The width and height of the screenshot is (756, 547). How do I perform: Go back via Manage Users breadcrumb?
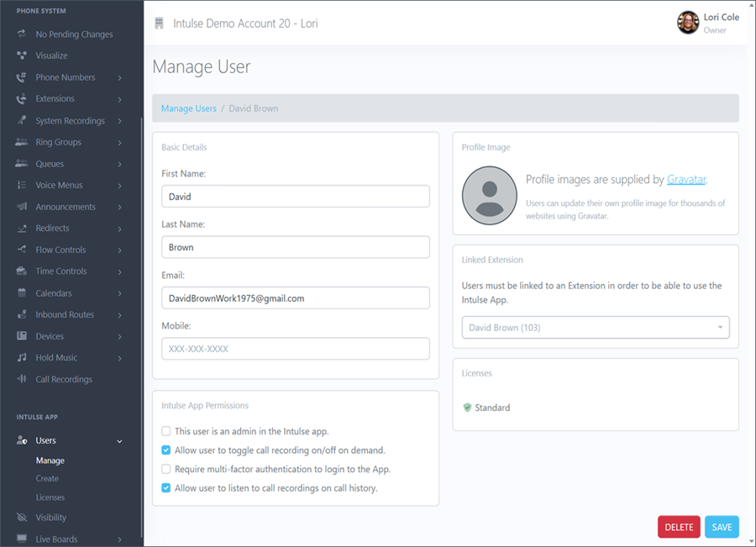(188, 108)
